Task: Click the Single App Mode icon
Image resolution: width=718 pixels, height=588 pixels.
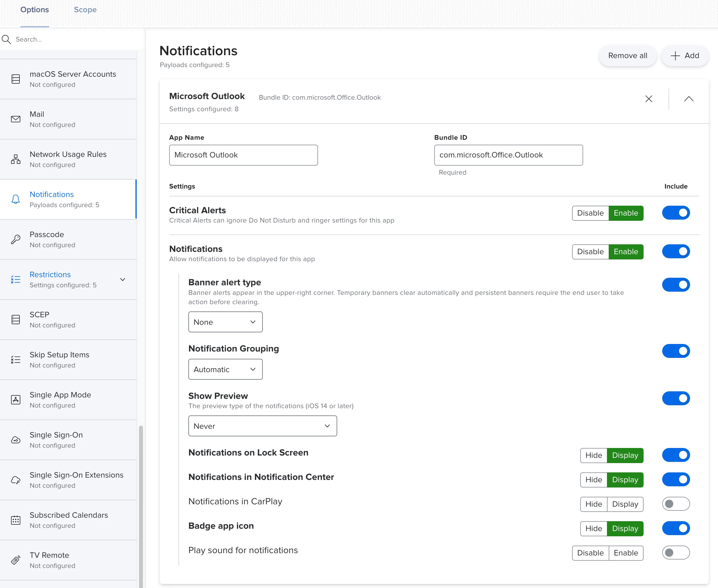Action: point(16,400)
